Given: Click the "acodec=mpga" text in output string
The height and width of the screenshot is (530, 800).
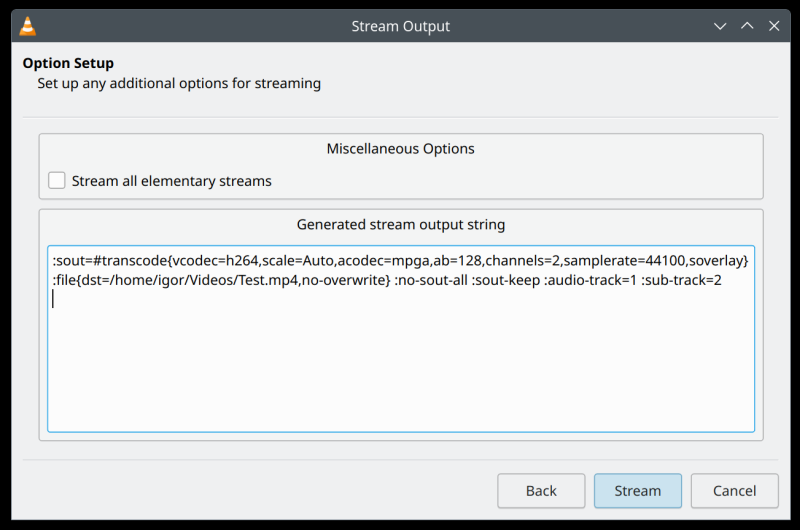Looking at the screenshot, I should click(384, 261).
